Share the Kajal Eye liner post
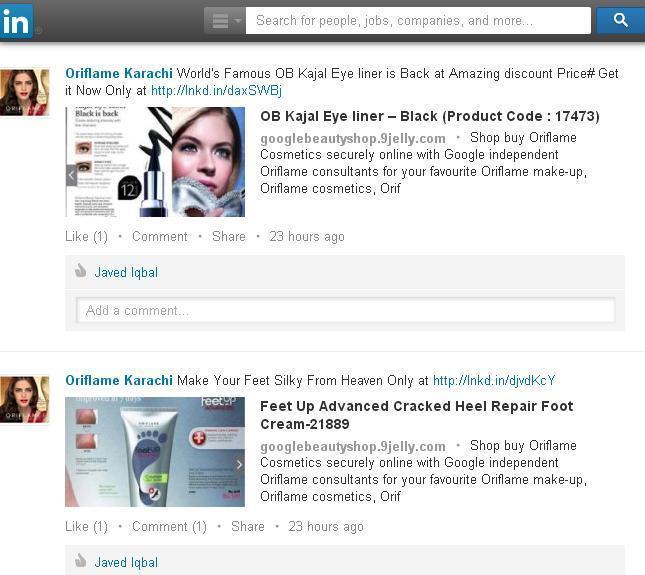This screenshot has height=575, width=645. point(229,236)
